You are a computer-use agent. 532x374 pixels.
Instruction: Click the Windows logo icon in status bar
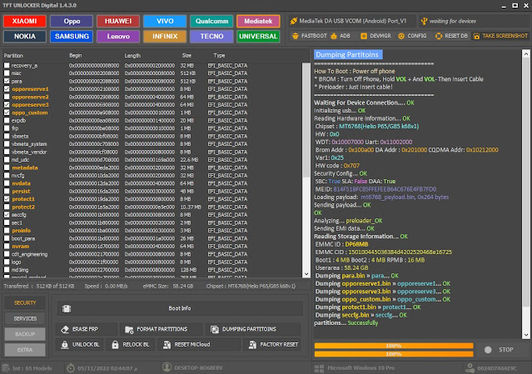point(319,368)
